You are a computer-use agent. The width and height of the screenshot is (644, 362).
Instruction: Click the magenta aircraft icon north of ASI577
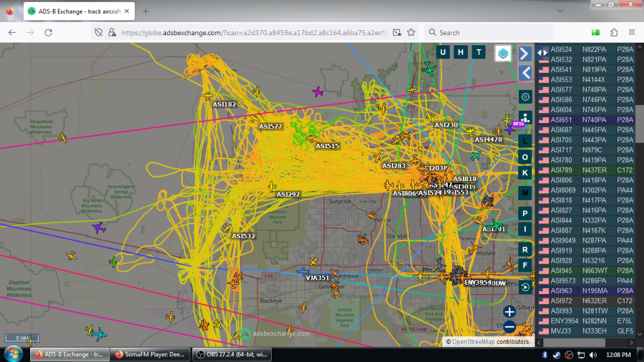(318, 92)
